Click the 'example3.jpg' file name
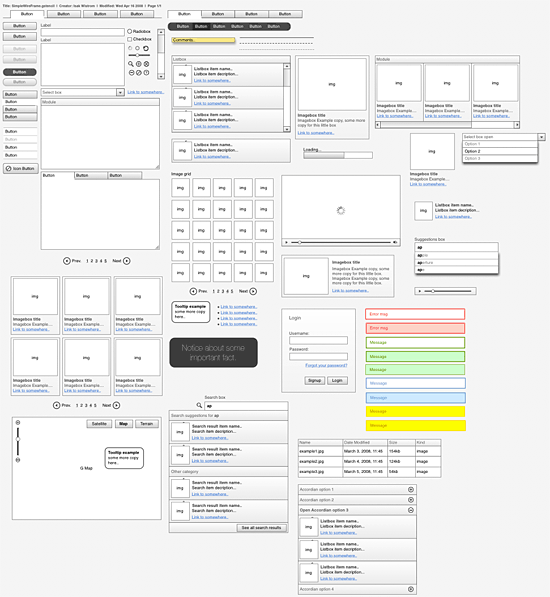The image size is (550, 597). tap(312, 472)
